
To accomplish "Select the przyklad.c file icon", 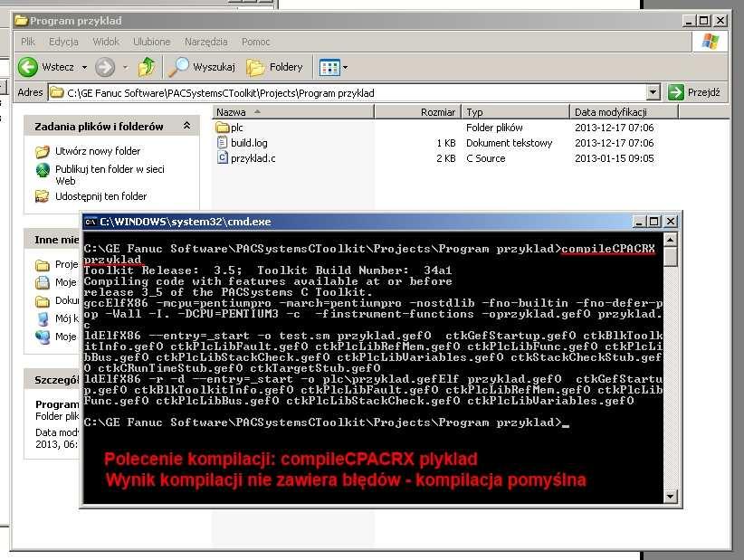I will [222, 158].
